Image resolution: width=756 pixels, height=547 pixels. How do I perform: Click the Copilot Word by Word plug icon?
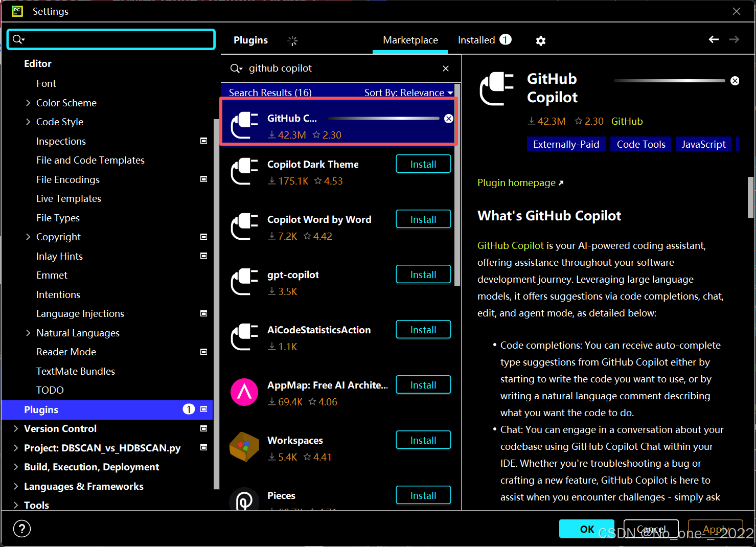click(x=244, y=226)
